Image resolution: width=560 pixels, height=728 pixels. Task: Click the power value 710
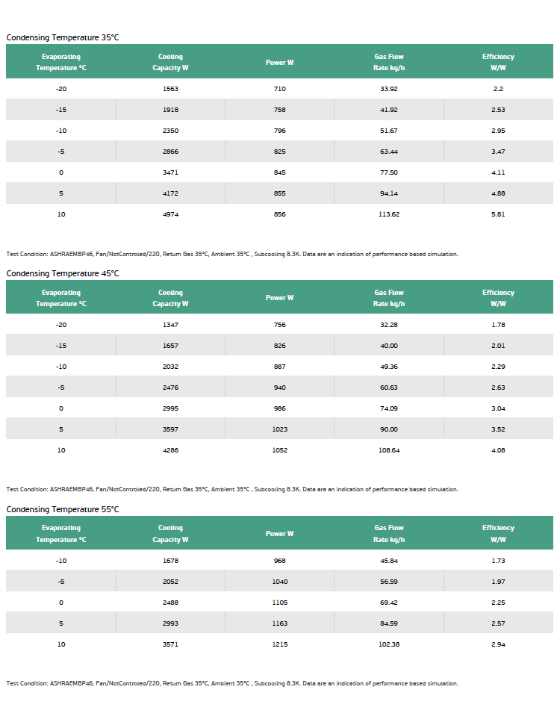point(279,89)
